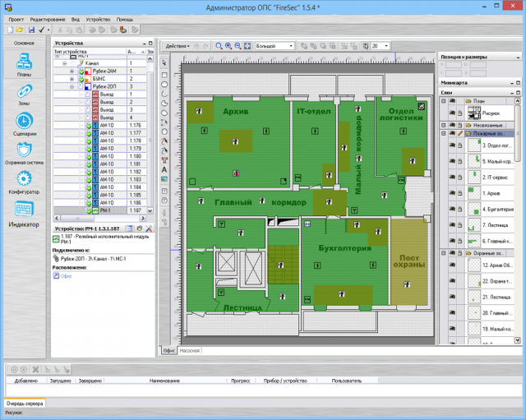Open the Конфигуратор gear icon
The image size is (526, 420).
[24, 179]
